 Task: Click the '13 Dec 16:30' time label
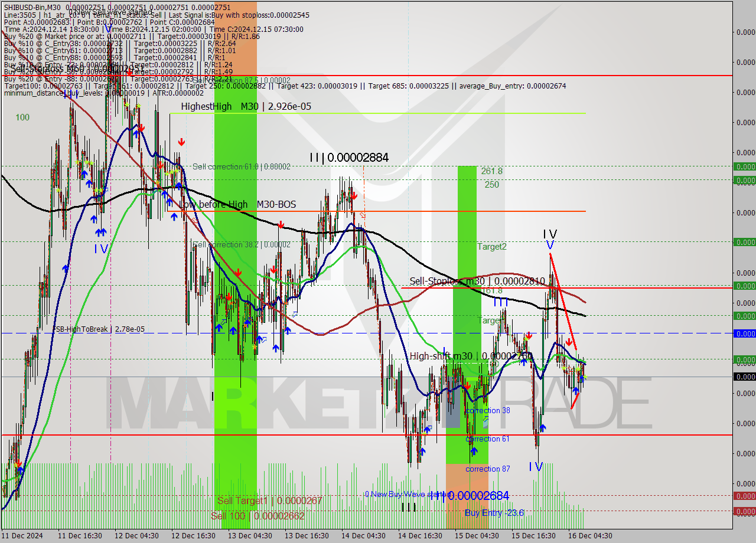tap(307, 536)
